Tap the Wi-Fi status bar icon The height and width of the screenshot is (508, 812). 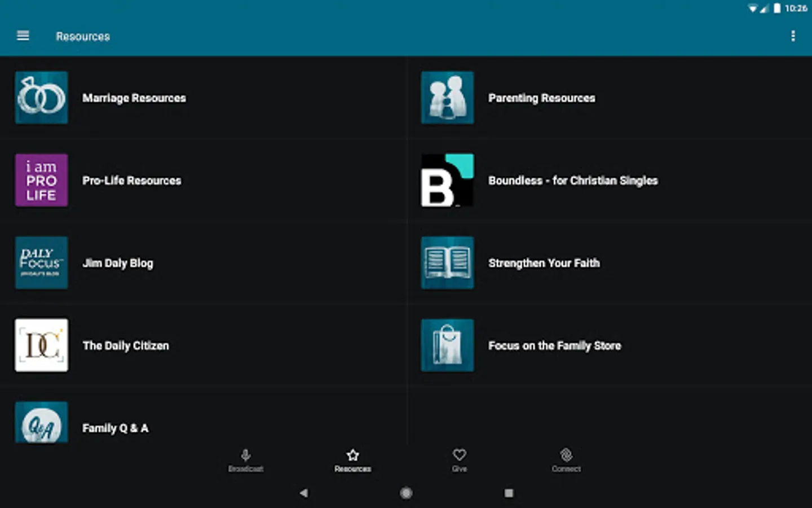[x=752, y=8]
